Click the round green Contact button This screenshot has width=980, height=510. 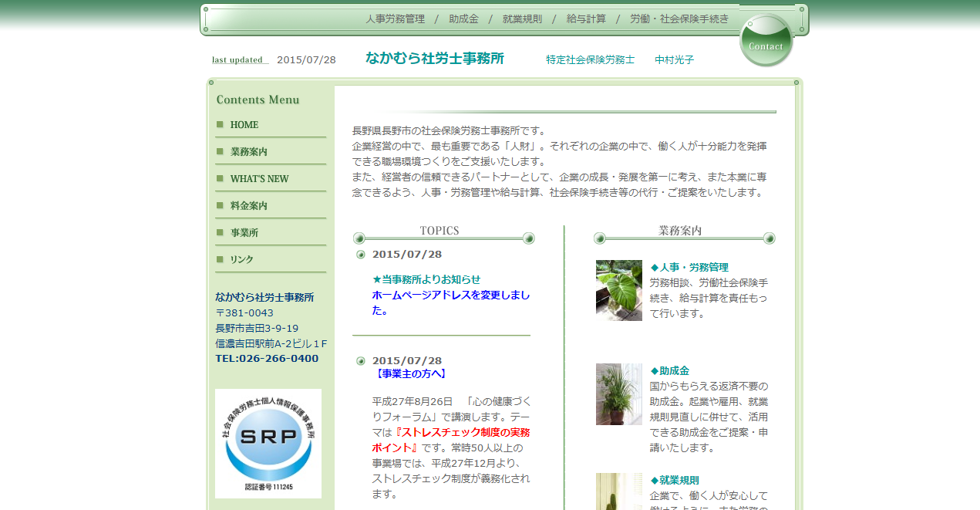[766, 42]
